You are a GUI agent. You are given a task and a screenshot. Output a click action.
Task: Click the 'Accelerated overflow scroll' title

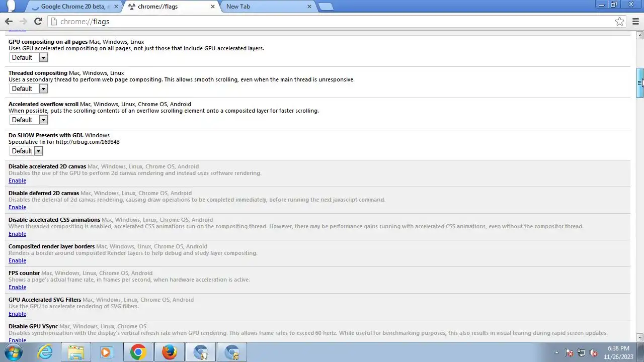tap(43, 104)
